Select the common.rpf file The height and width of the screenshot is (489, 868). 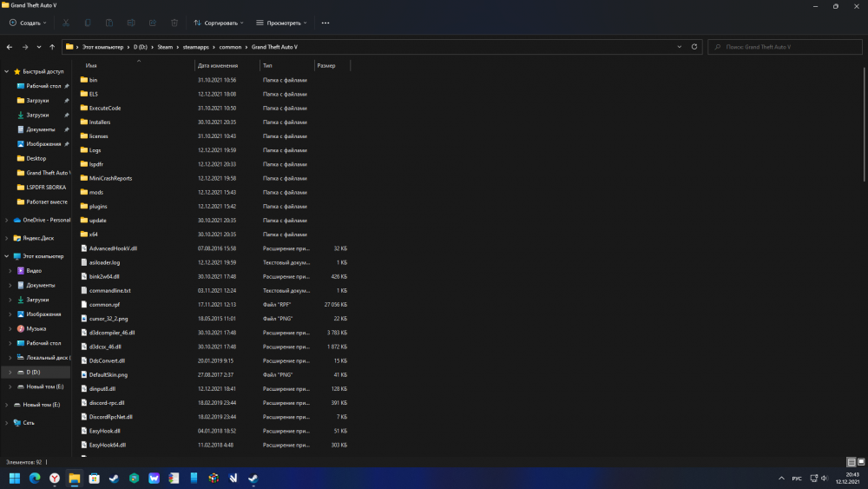(100, 305)
